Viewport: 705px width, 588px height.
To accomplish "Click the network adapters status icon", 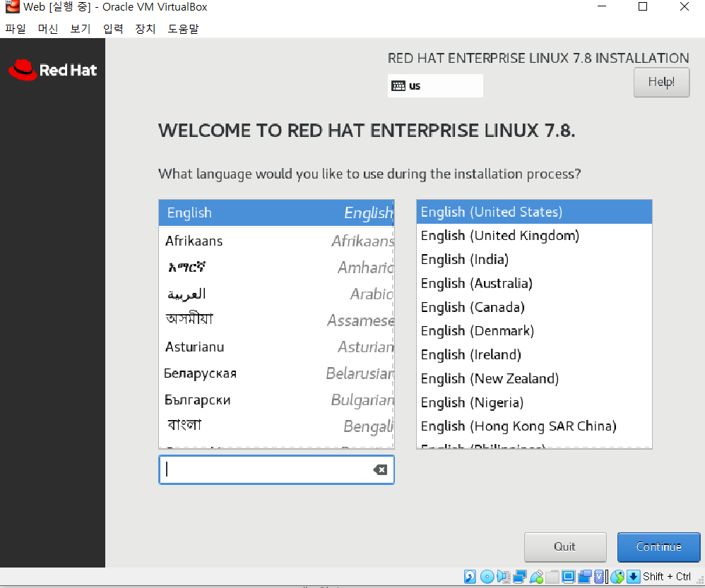I will 520,576.
